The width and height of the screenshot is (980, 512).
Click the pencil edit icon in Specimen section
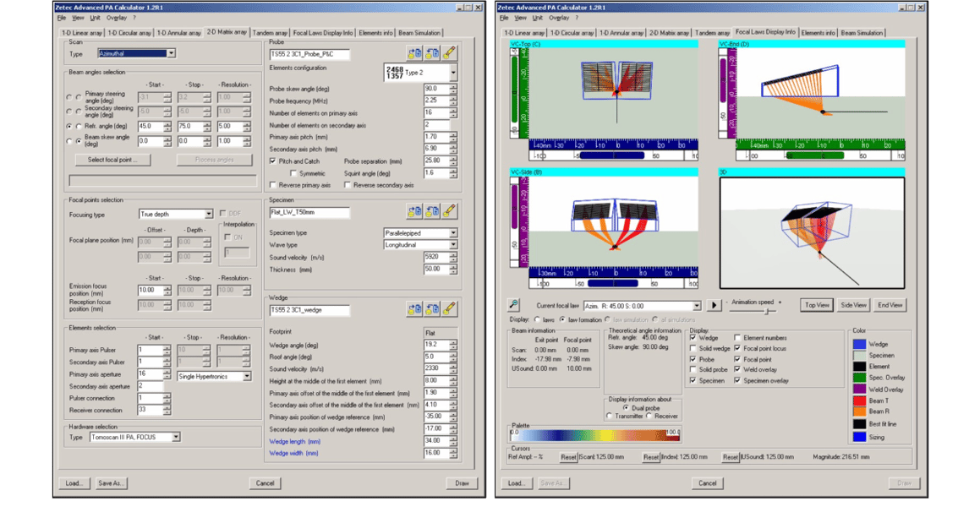tap(449, 212)
